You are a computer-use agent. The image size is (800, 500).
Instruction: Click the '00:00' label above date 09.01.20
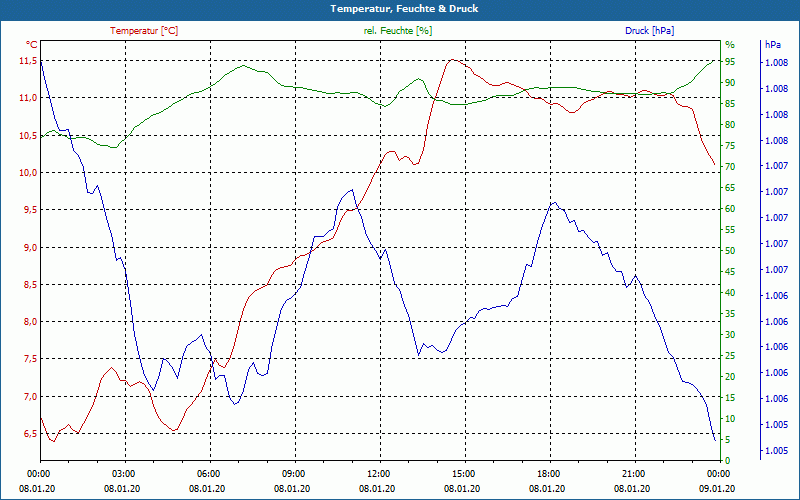(717, 474)
